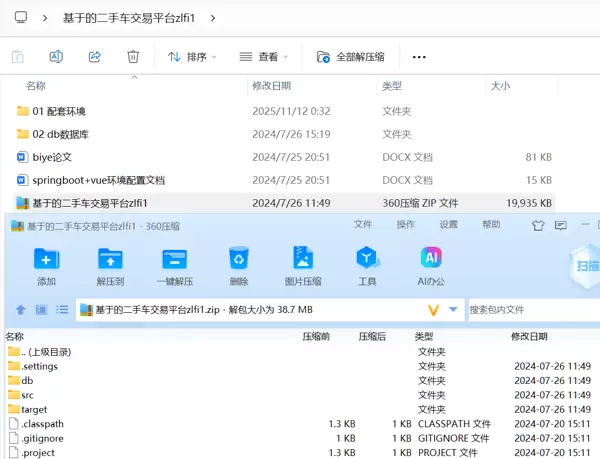The height and width of the screenshot is (459, 600).
Task: Select the src folder in the archive
Action: tap(27, 395)
